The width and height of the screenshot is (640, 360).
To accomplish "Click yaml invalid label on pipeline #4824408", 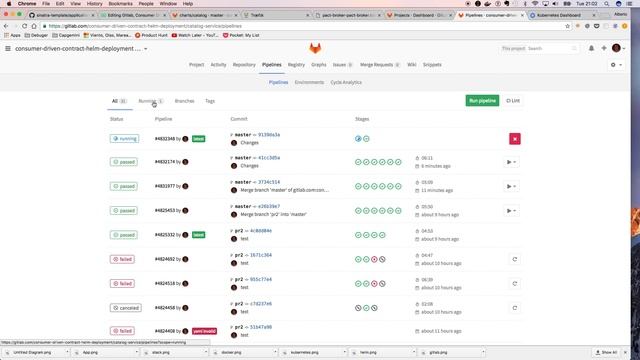I will pyautogui.click(x=204, y=331).
